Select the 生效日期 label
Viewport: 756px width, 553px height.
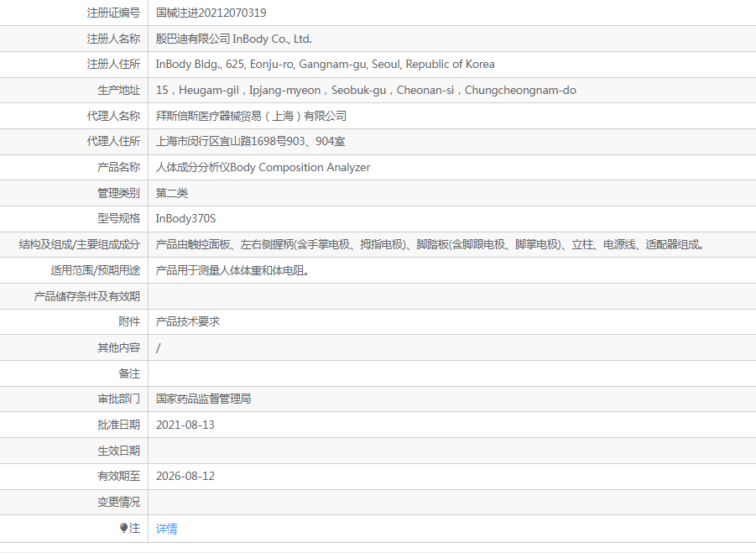coord(118,451)
